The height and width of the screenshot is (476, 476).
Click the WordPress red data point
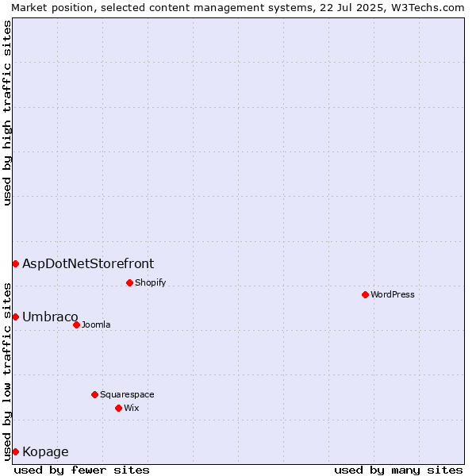click(365, 295)
